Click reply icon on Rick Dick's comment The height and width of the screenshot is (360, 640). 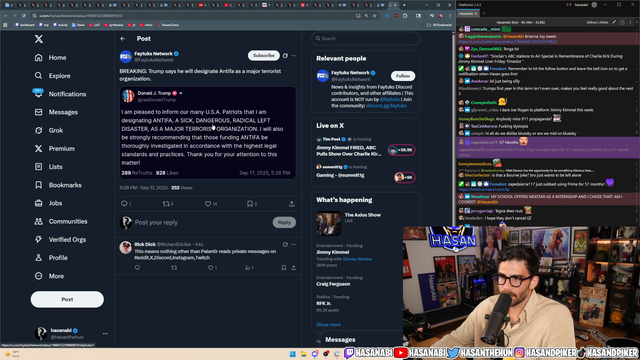click(x=138, y=268)
